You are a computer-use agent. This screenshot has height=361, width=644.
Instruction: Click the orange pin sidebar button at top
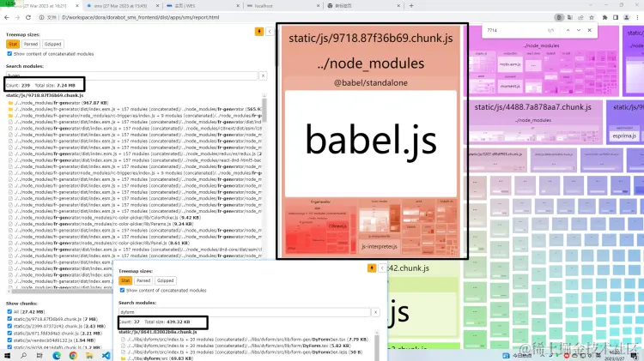259,32
